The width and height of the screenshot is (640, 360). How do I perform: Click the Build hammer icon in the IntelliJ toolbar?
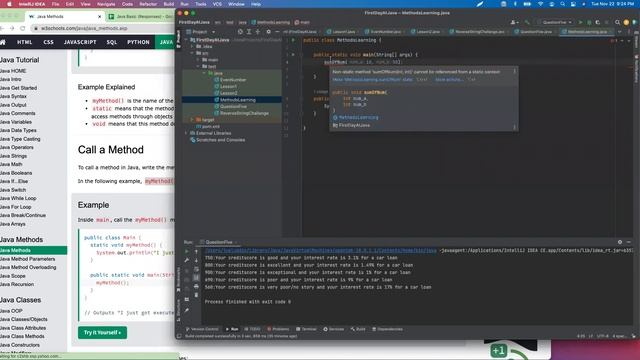pos(527,22)
